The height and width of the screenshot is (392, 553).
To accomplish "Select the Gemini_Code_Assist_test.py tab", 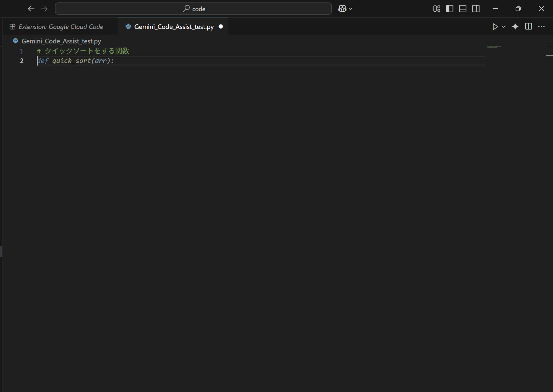I will click(x=173, y=26).
